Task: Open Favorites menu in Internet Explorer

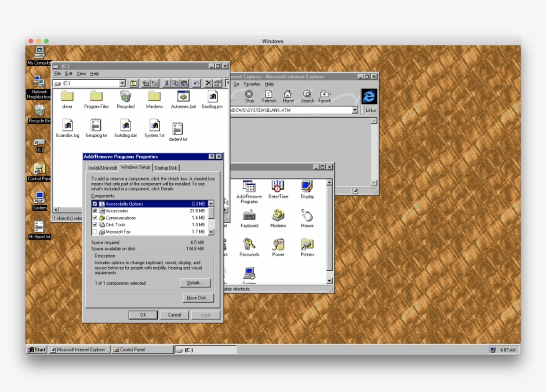Action: 252,85
